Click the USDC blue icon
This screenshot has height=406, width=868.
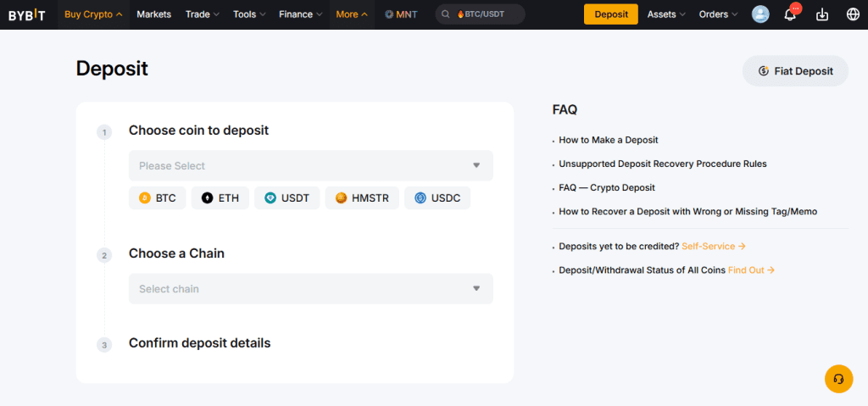coord(420,198)
